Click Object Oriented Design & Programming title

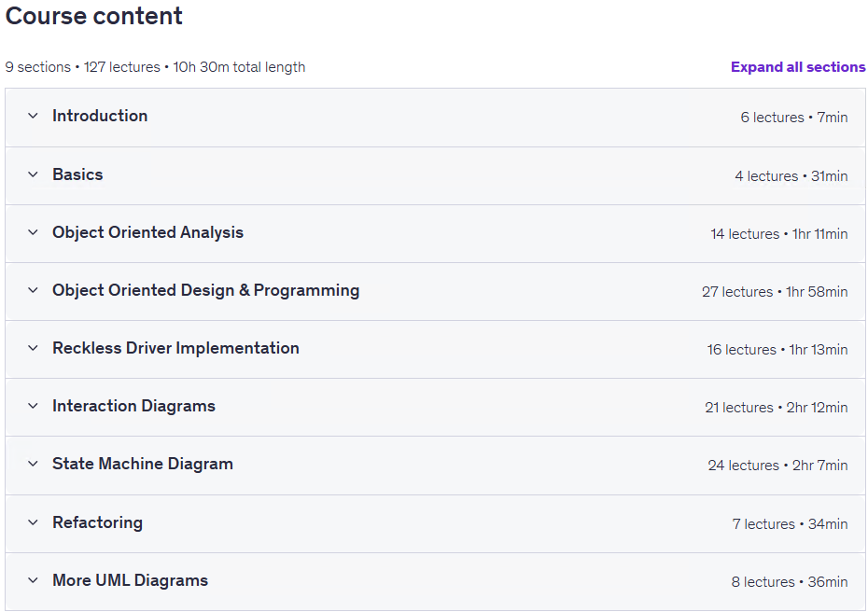pos(206,290)
